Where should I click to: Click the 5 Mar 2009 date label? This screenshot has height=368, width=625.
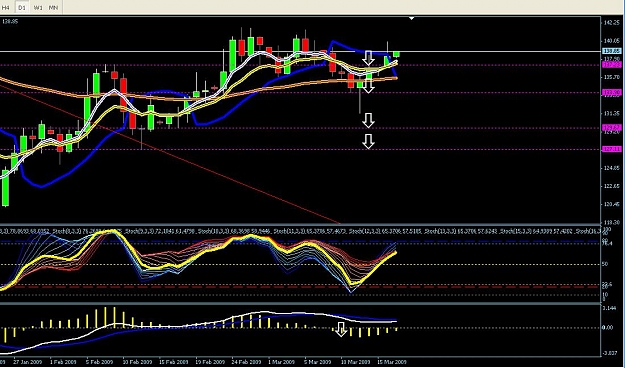(318, 362)
